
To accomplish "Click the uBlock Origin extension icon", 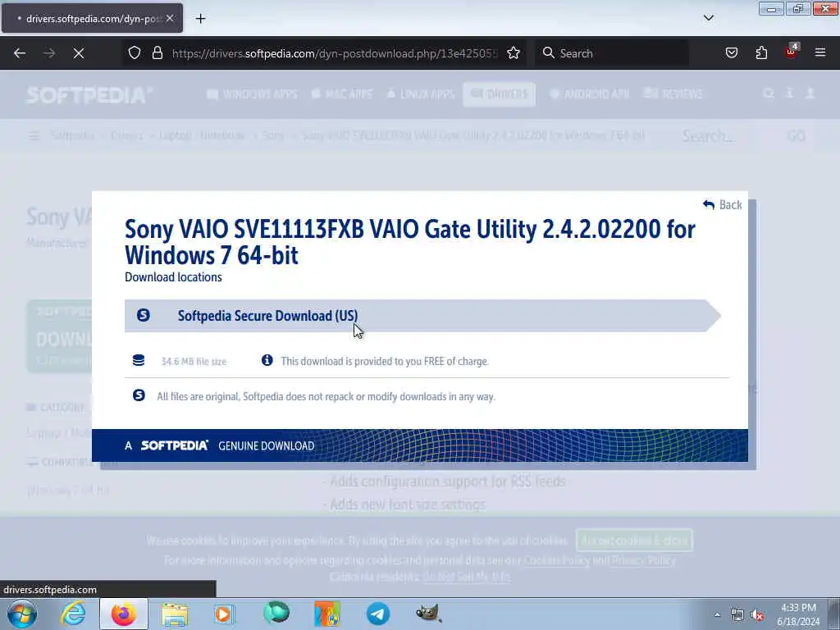I will pos(792,52).
